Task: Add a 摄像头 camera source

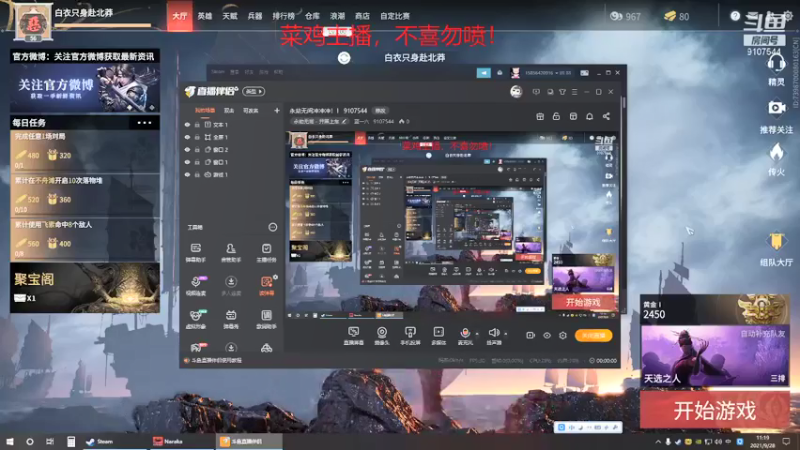Action: tap(382, 336)
